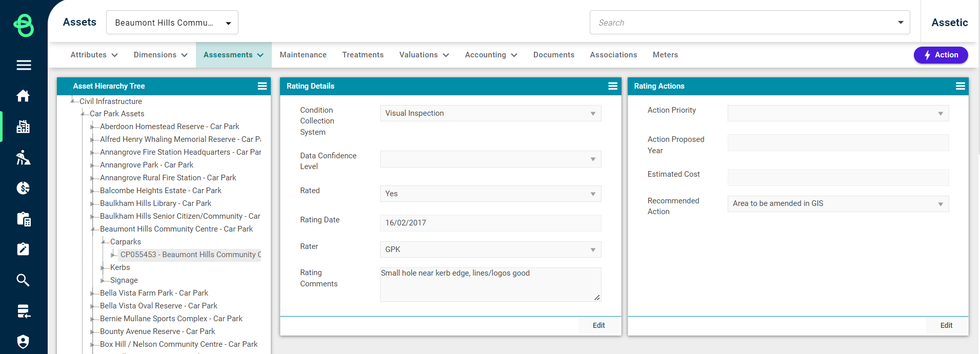Click the Rating Date field

point(490,223)
